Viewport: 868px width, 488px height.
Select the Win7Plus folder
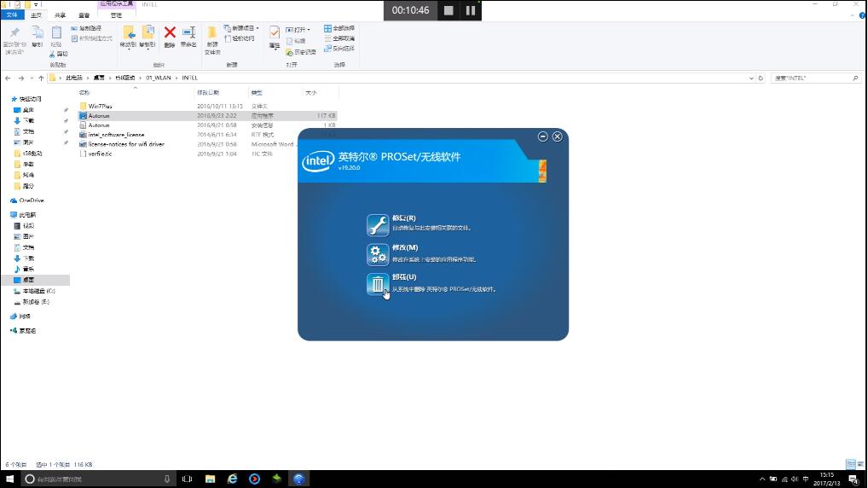coord(101,106)
